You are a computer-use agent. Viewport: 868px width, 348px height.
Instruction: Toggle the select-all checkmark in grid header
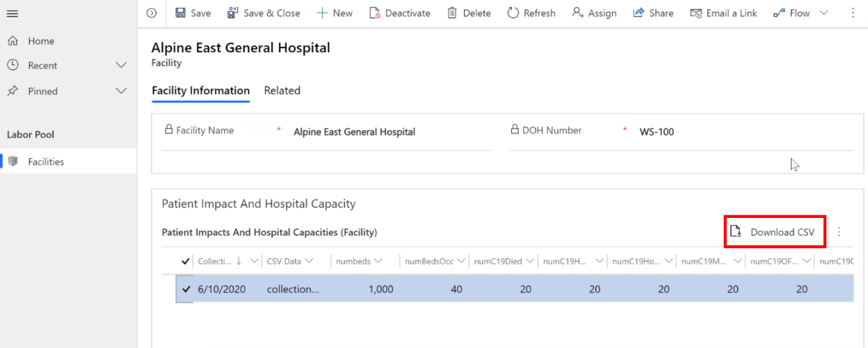tap(186, 261)
